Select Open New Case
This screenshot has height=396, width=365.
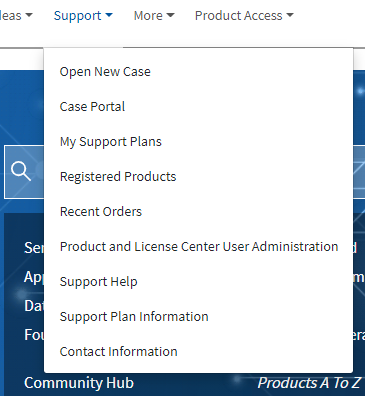point(105,72)
